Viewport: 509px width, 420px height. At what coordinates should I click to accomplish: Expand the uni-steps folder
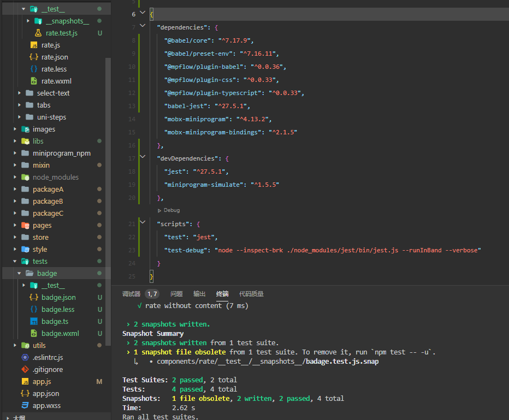click(x=19, y=117)
